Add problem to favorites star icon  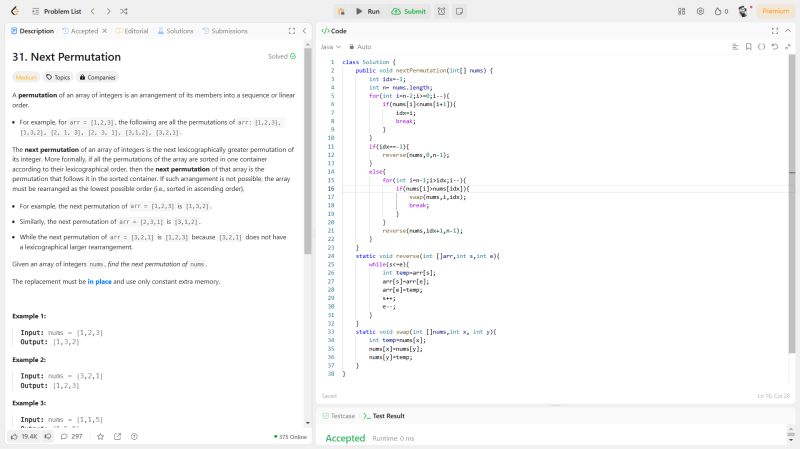pyautogui.click(x=101, y=437)
